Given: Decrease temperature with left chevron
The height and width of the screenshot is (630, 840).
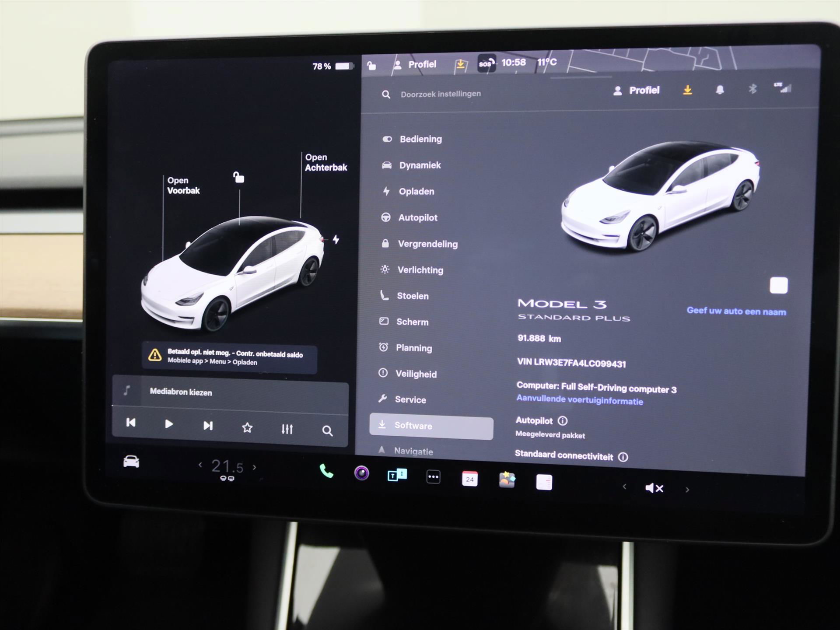Looking at the screenshot, I should click(x=200, y=465).
